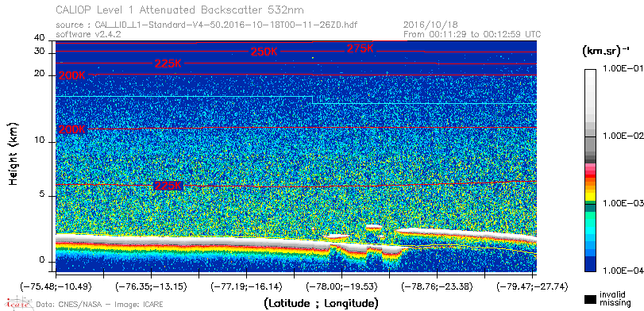Click the '20' height axis tick
644x311 pixels.
[x=40, y=74]
